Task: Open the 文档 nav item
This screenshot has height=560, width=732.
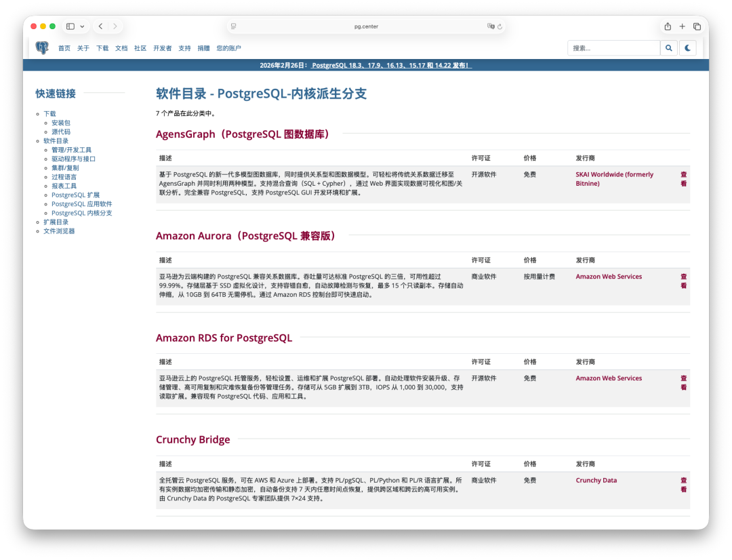Action: (121, 48)
